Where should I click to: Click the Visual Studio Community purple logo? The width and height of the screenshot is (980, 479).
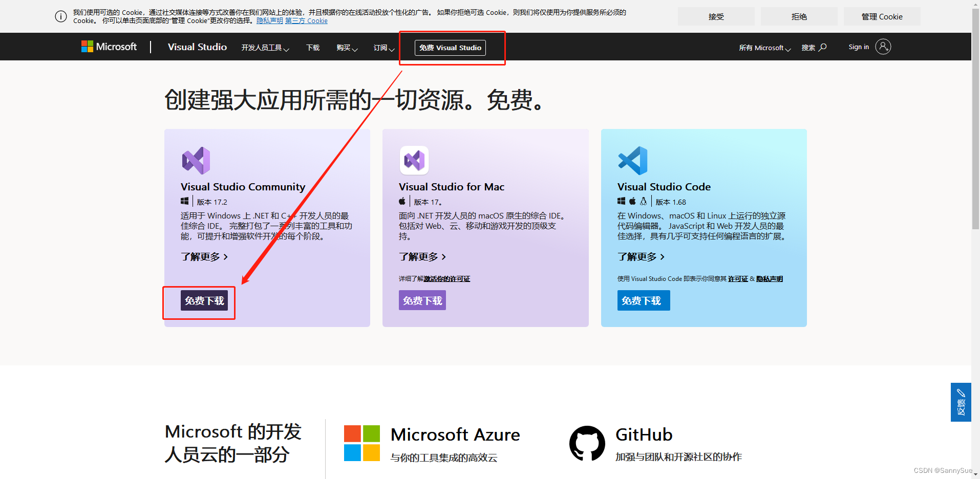(196, 161)
